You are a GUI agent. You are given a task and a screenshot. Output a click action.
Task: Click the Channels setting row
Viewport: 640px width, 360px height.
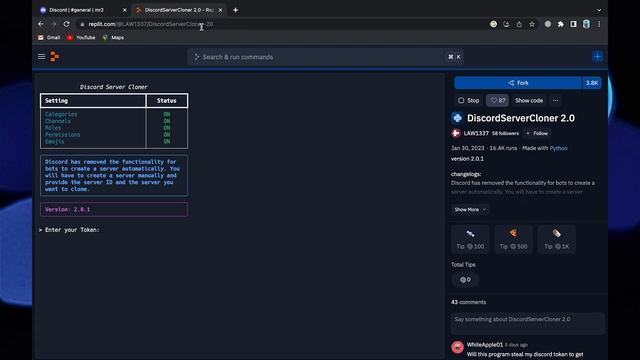tap(114, 121)
